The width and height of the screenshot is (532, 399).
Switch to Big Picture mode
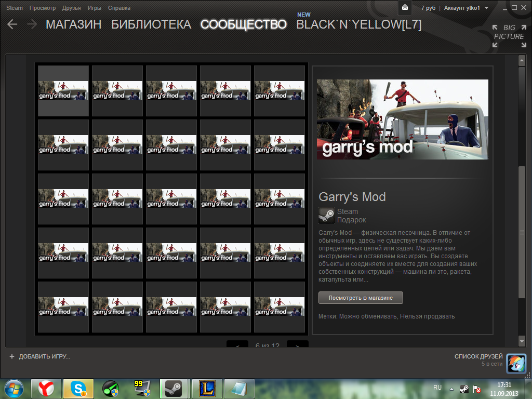click(x=509, y=36)
